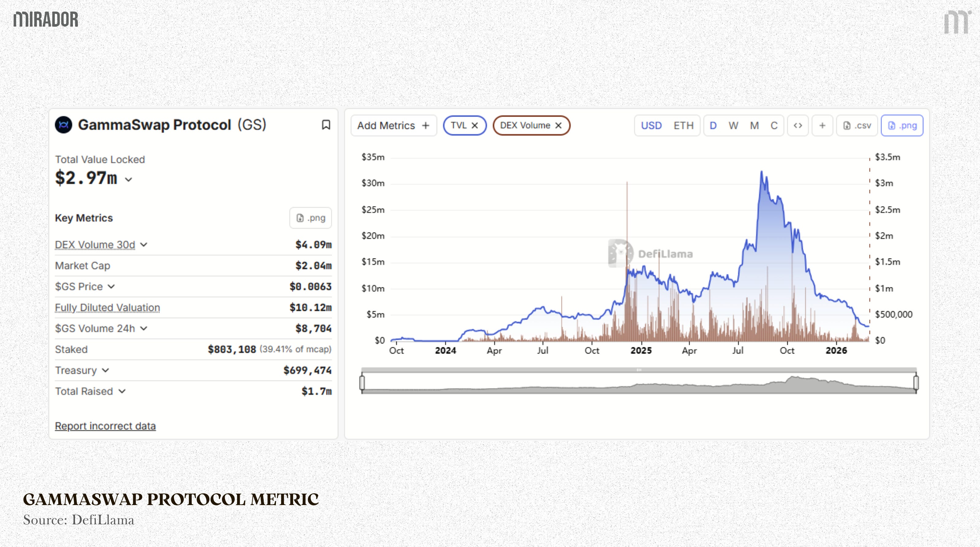Open the Add Metrics menu
Screen dimensions: 980x547
coord(393,126)
